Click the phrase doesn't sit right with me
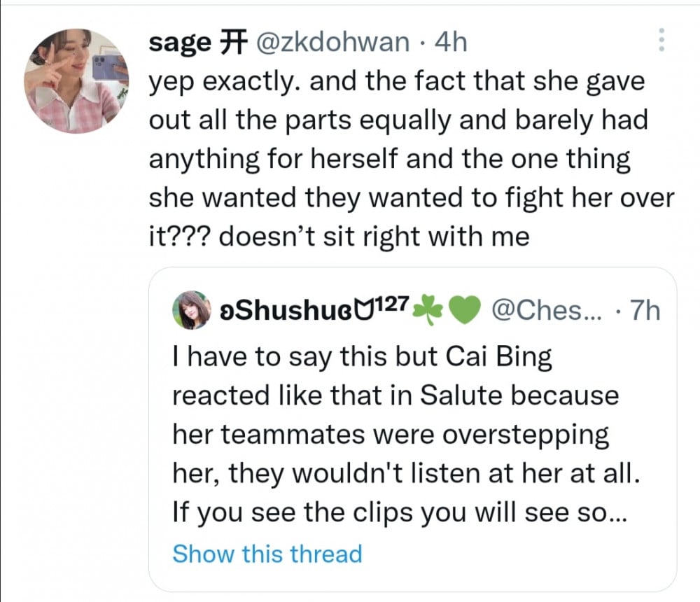The image size is (700, 602). [374, 236]
